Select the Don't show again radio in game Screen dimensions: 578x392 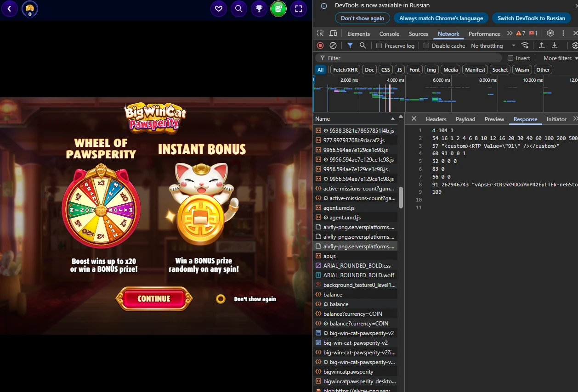tap(221, 299)
